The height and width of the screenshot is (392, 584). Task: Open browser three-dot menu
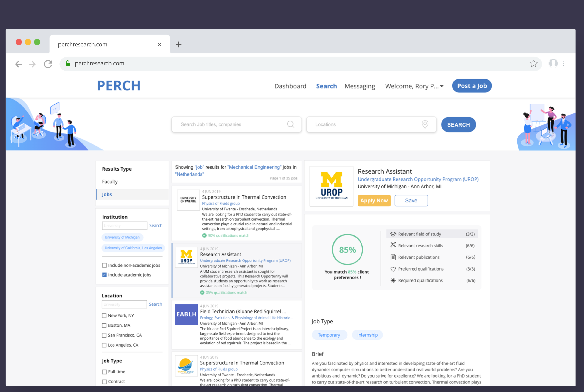click(564, 63)
